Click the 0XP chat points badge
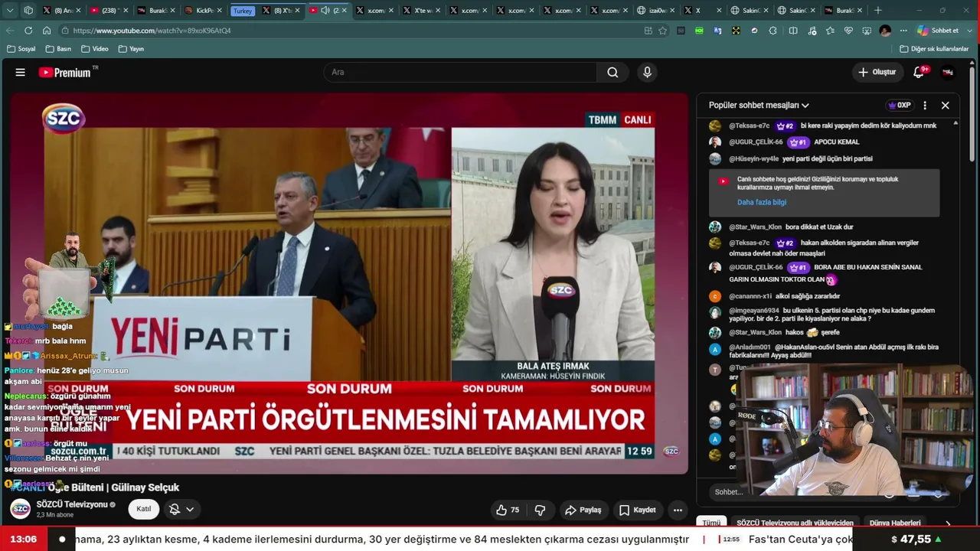 899,106
